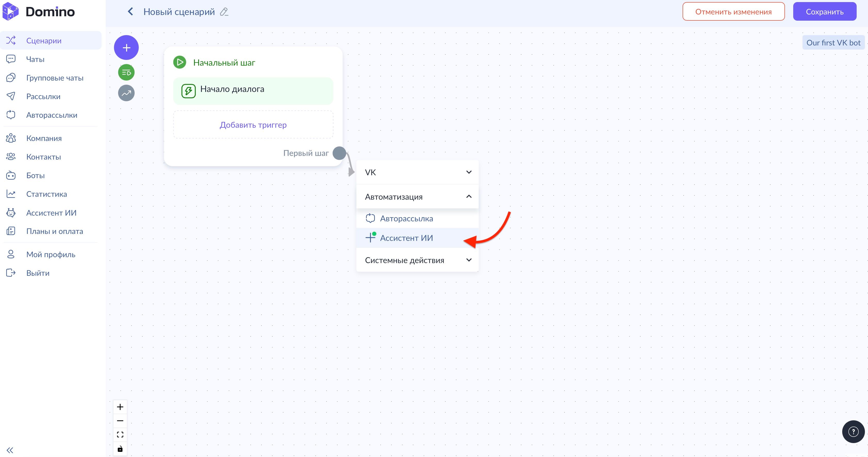Click the fit-view icon in zoom controls
The height and width of the screenshot is (457, 868).
tap(120, 434)
